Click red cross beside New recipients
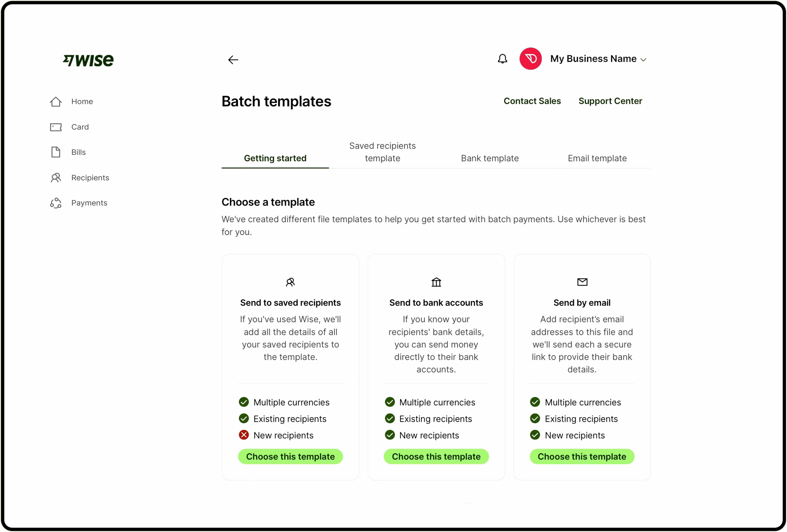Viewport: 787px width, 532px height. click(244, 435)
